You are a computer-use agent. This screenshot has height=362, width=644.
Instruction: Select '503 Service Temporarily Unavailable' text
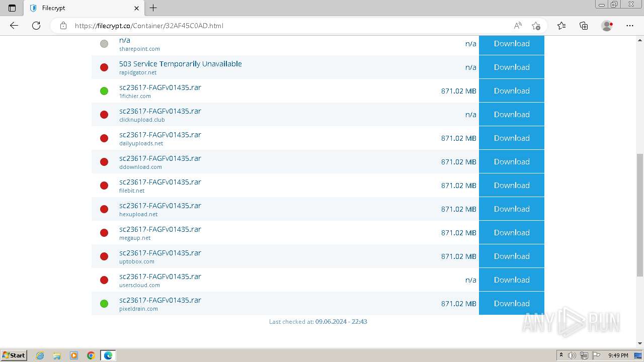click(x=181, y=64)
